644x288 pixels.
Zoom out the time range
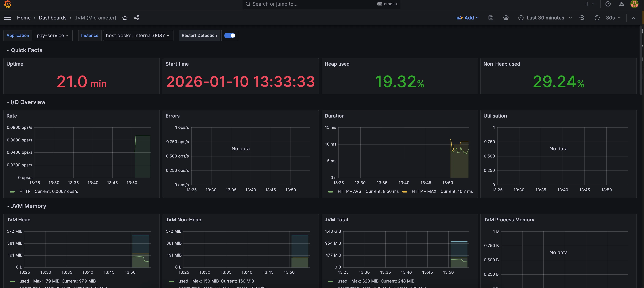(x=582, y=18)
